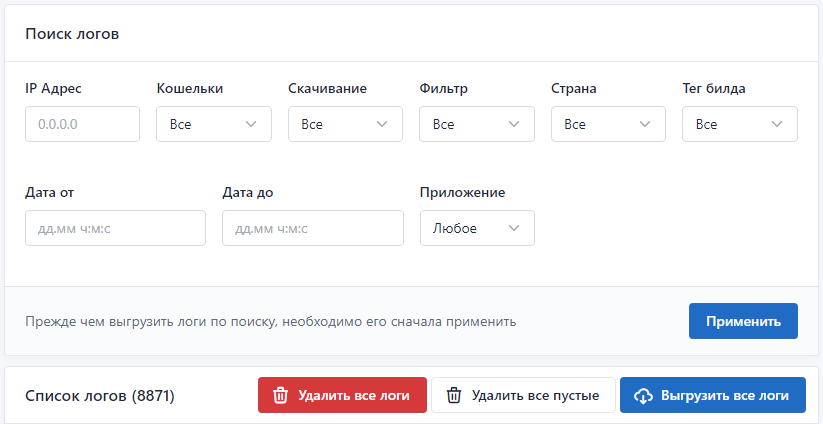Click the Дата до label

(x=248, y=193)
